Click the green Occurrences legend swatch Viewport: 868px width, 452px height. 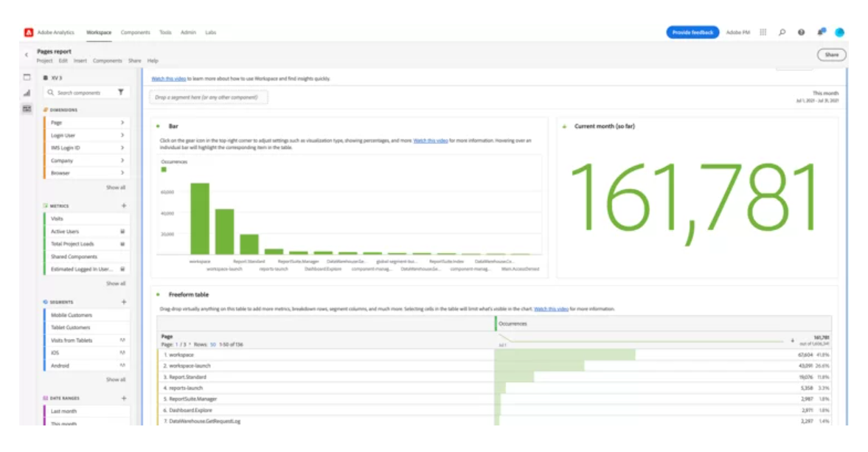(164, 170)
